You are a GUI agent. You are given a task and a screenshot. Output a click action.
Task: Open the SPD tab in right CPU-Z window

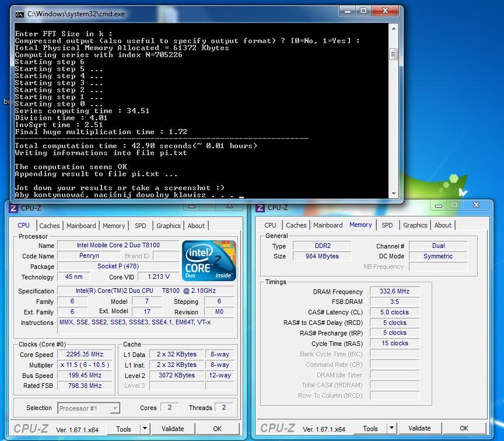pos(387,225)
